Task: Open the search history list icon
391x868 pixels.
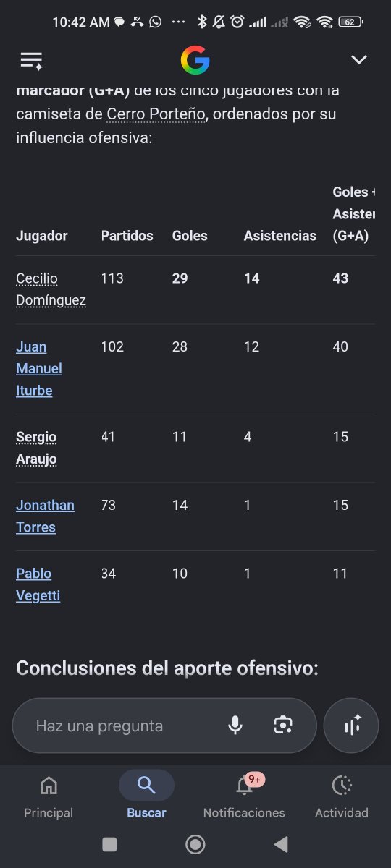Action: [32, 61]
